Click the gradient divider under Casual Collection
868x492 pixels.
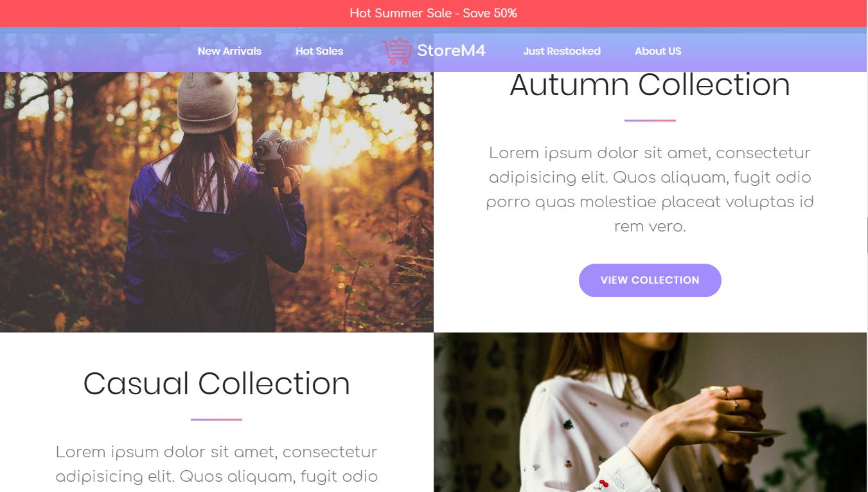217,419
